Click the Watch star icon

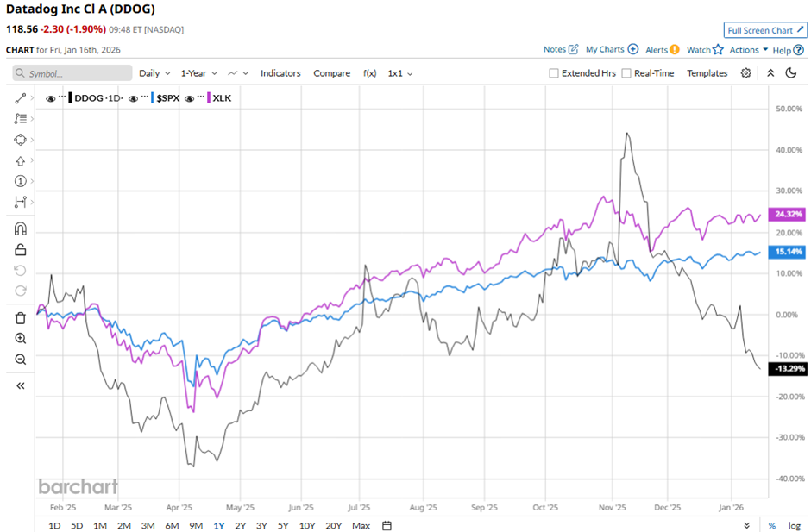(718, 50)
